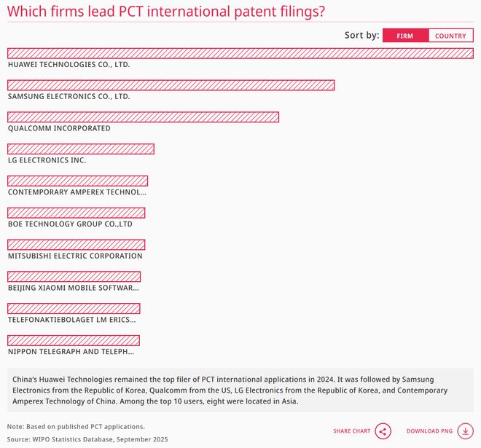
Task: Click the download PNG arrow icon
Action: click(465, 431)
